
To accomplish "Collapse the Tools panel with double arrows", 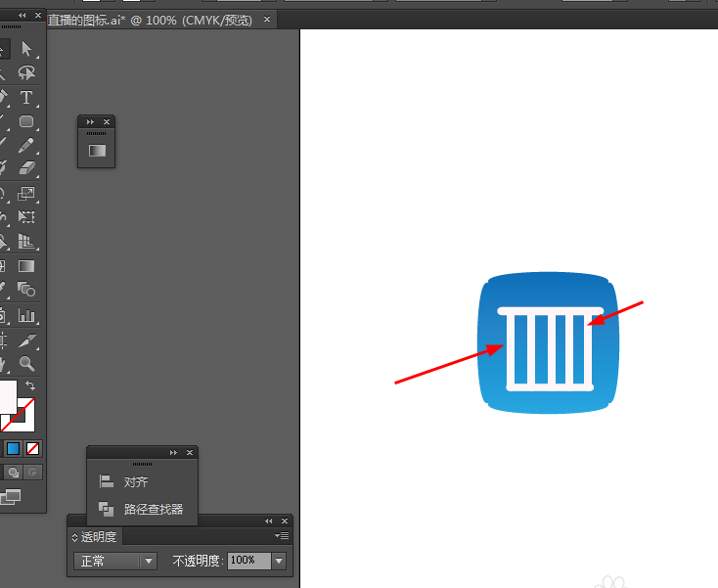I will pyautogui.click(x=22, y=15).
